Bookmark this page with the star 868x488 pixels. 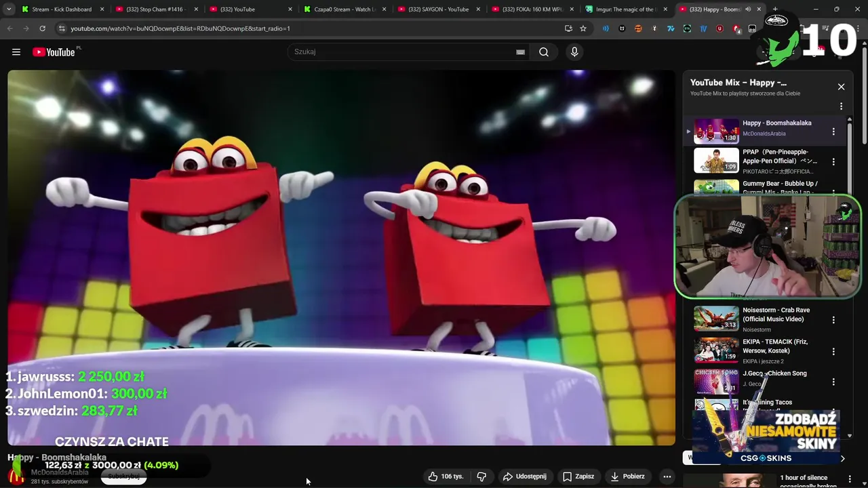click(x=583, y=28)
